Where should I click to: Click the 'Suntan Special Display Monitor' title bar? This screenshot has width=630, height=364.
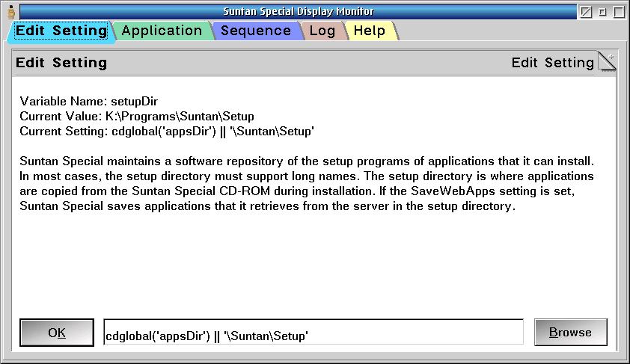point(298,12)
